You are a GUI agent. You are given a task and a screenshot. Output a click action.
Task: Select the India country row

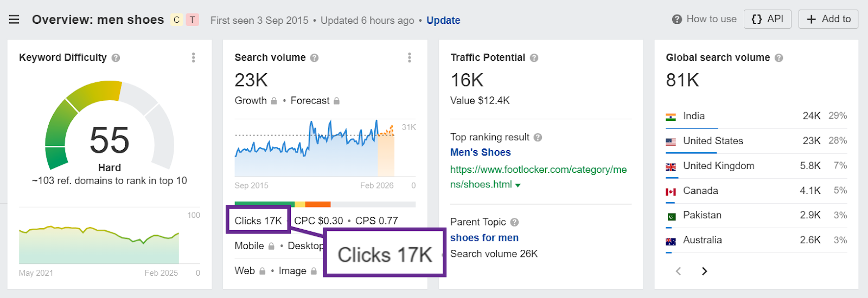tap(756, 116)
